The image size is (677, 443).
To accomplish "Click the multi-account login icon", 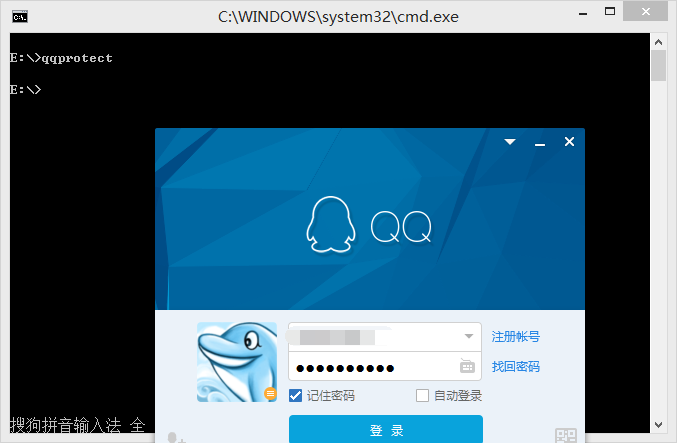I will click(175, 437).
